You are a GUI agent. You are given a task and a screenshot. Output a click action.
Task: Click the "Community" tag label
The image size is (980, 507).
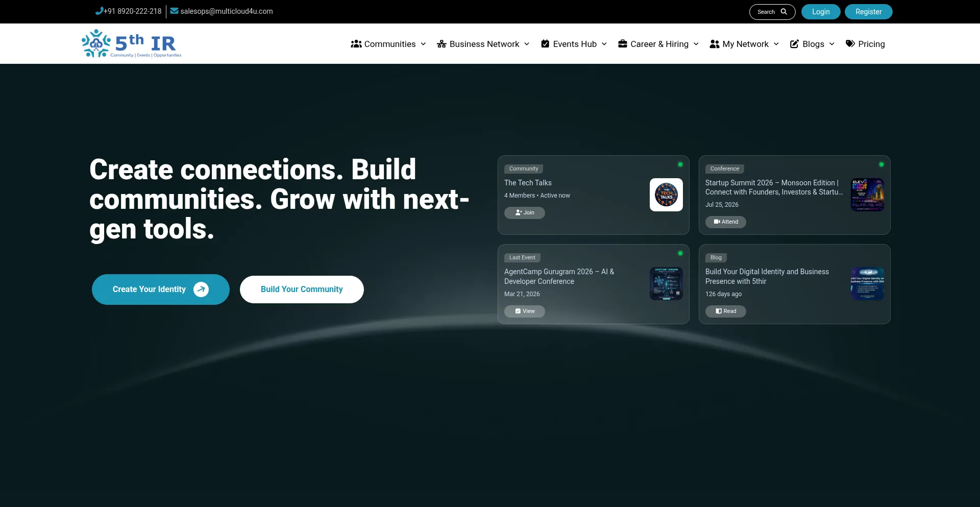tap(524, 168)
